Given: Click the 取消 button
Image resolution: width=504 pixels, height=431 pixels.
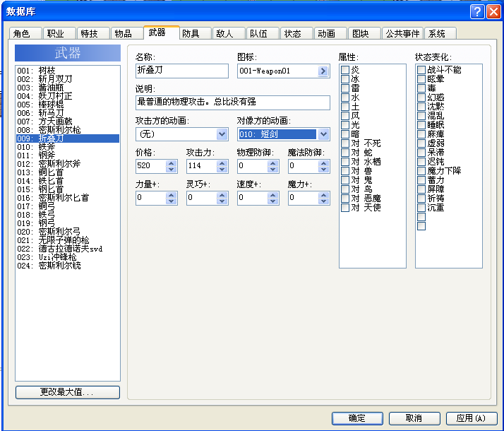Looking at the screenshot, I should pyautogui.click(x=414, y=418).
